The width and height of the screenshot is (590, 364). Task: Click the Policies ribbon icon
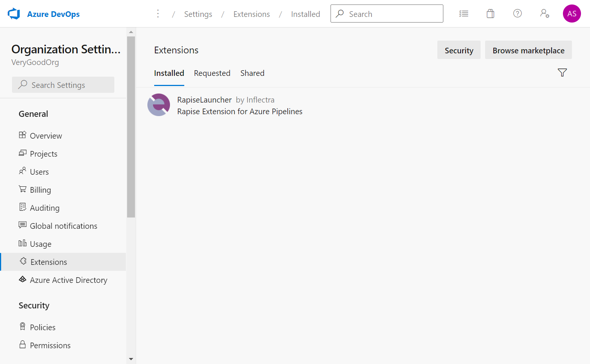click(x=23, y=326)
